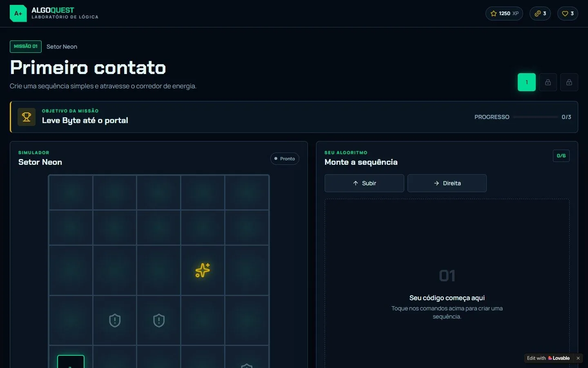Viewport: 588px width, 368px height.
Task: Click the Setor Neon breadcrumb next to MISSÃO 01
Action: click(62, 47)
